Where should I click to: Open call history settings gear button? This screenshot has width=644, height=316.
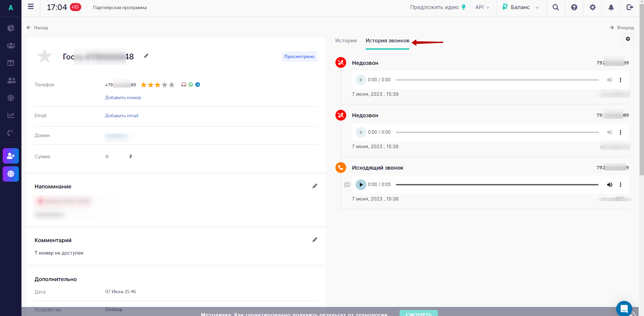pos(628,39)
